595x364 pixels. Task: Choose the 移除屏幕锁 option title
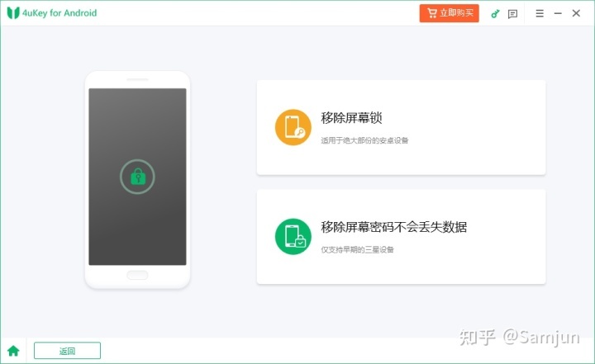pyautogui.click(x=351, y=118)
